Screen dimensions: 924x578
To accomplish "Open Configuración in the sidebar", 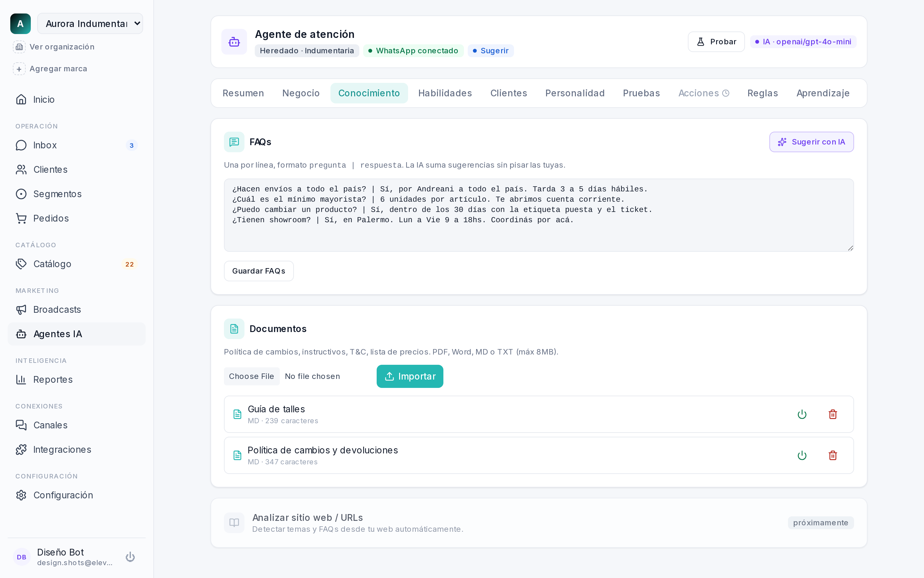I will click(76, 495).
